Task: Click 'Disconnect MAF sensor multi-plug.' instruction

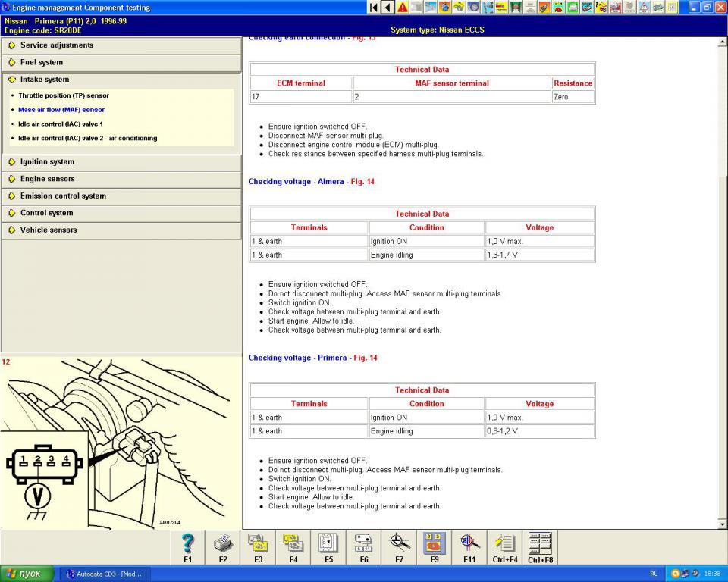Action: tap(326, 136)
